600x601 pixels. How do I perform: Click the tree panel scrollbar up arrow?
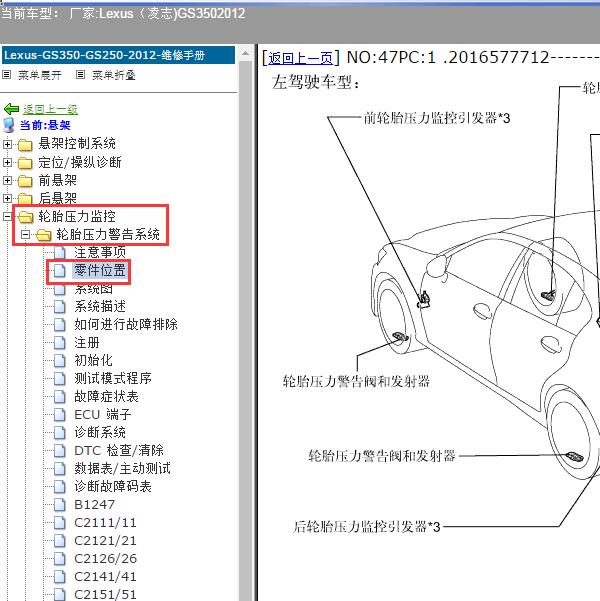point(246,54)
